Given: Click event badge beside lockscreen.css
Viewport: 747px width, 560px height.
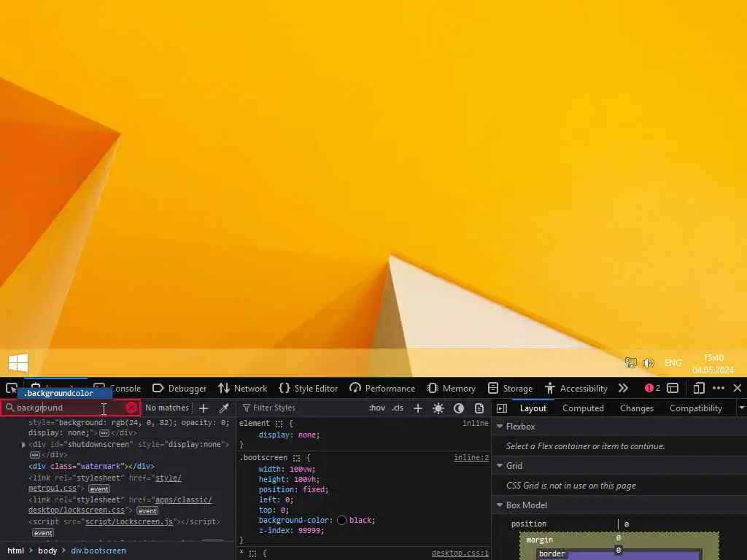Looking at the screenshot, I should coord(147,510).
